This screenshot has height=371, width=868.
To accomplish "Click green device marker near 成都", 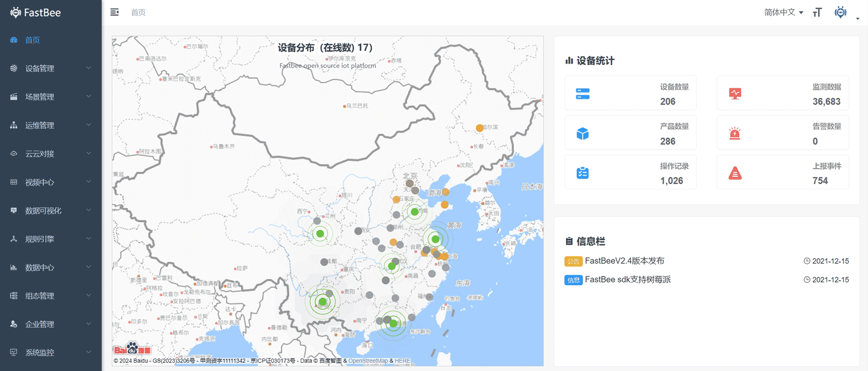I will tap(323, 302).
